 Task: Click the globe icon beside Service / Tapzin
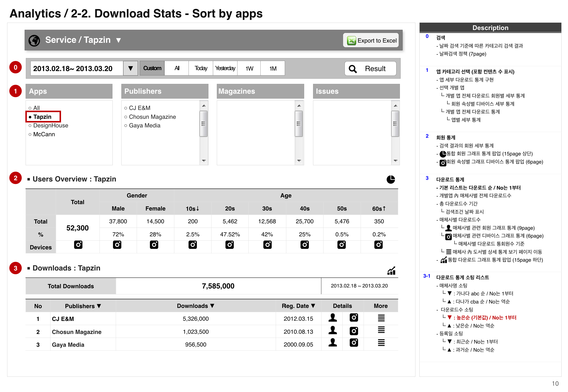(x=34, y=40)
